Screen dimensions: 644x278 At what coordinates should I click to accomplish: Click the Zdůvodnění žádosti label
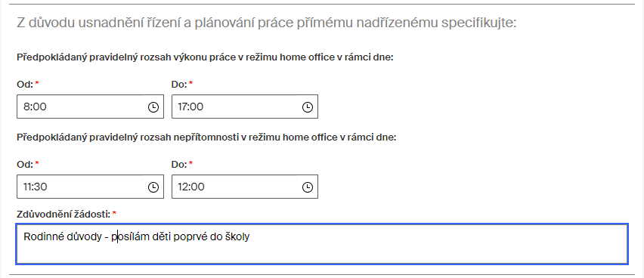point(63,214)
